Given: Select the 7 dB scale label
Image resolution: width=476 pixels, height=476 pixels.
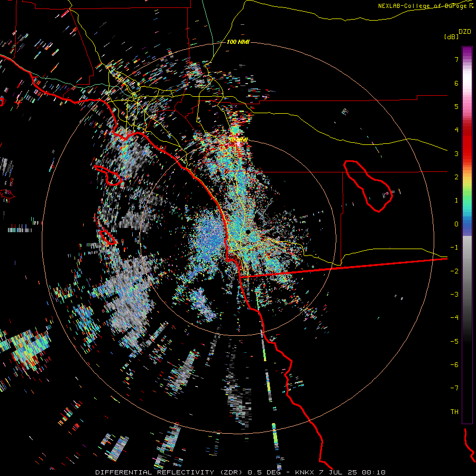Looking at the screenshot, I should (456, 59).
